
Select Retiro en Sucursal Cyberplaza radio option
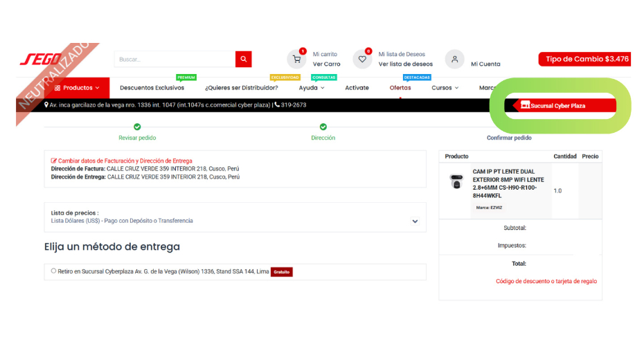[53, 271]
